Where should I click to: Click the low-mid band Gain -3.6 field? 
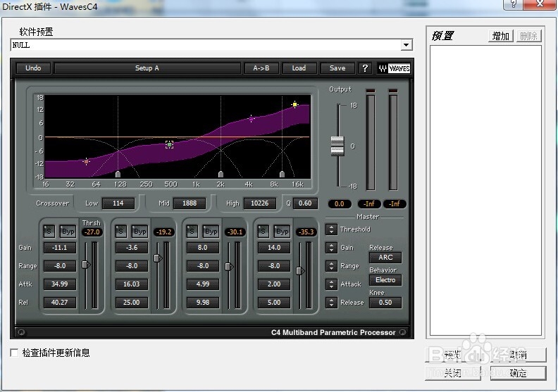pyautogui.click(x=132, y=247)
